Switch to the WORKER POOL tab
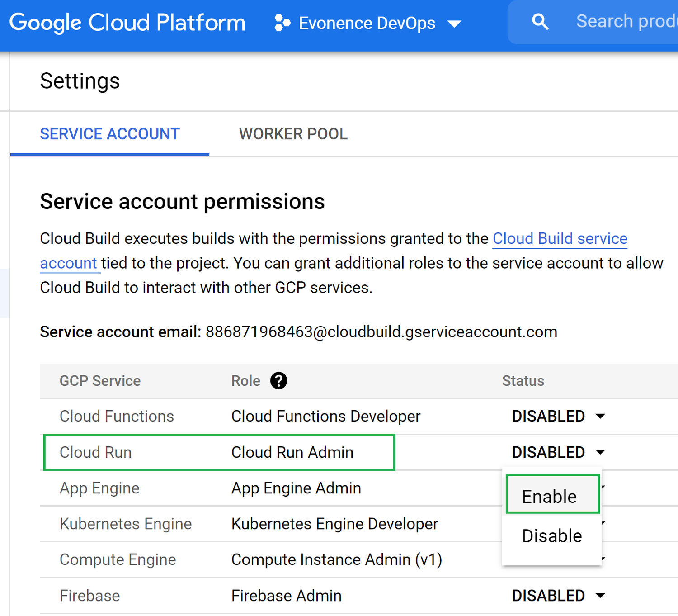The image size is (678, 616). pyautogui.click(x=293, y=133)
